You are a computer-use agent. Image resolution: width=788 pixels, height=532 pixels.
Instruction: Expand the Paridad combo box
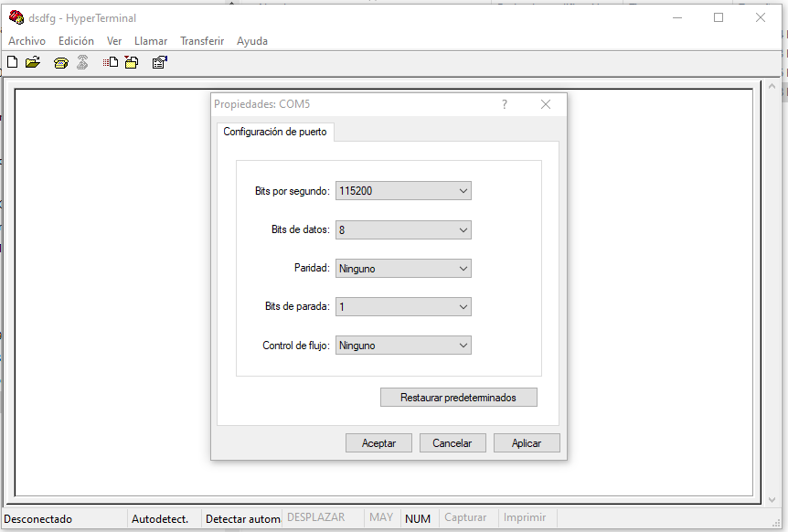pos(403,269)
